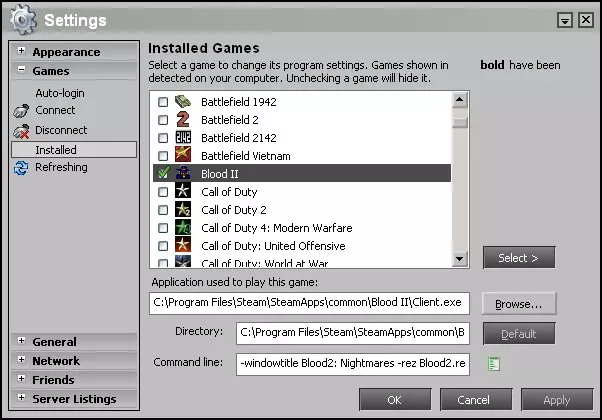Open the Disconnect settings page
The height and width of the screenshot is (420, 602).
click(61, 130)
